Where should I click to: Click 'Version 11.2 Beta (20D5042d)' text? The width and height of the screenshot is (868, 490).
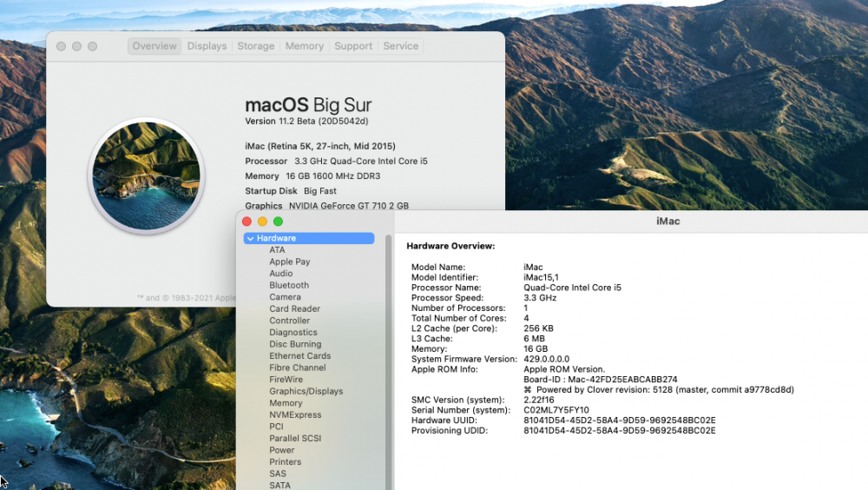[306, 121]
